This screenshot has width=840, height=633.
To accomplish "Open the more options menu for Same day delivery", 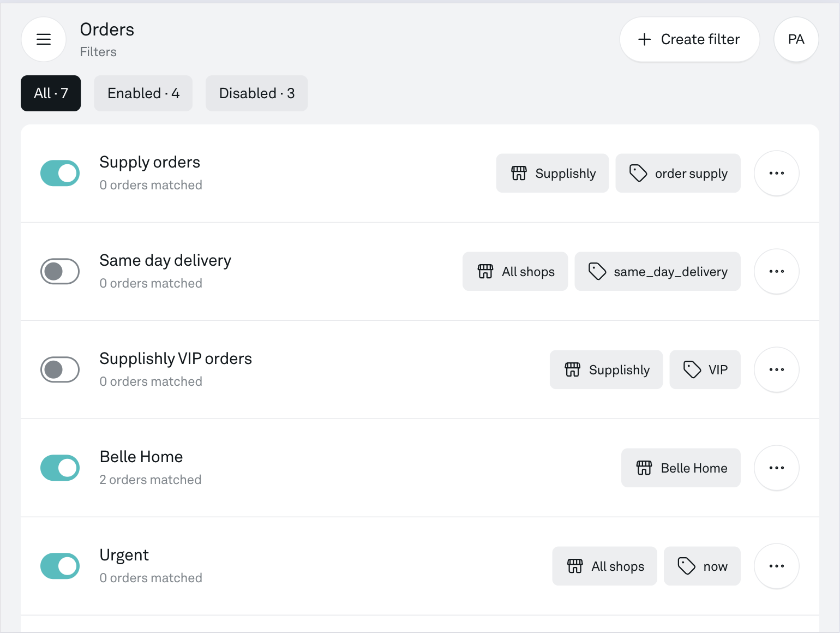I will point(776,271).
